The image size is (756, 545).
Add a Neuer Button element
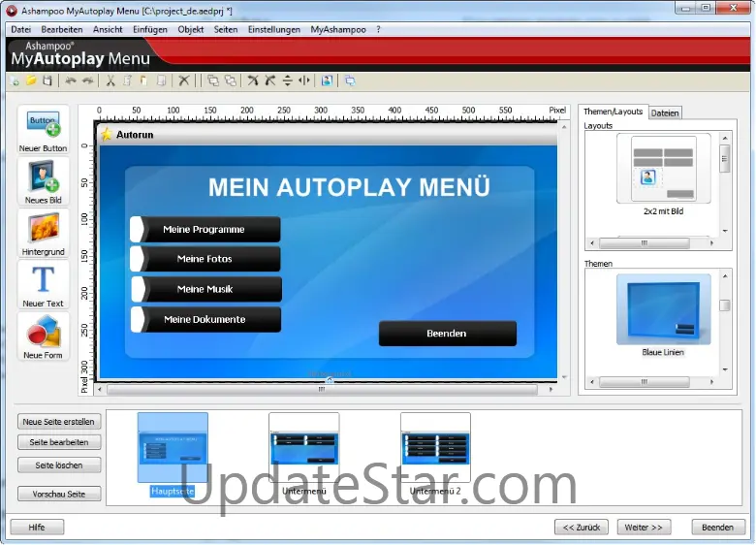click(43, 129)
